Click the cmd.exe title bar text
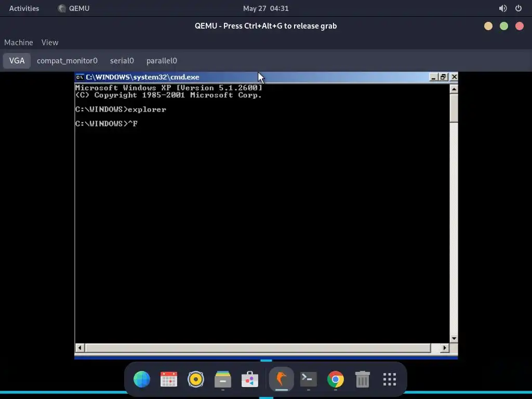The width and height of the screenshot is (532, 399). coord(142,77)
